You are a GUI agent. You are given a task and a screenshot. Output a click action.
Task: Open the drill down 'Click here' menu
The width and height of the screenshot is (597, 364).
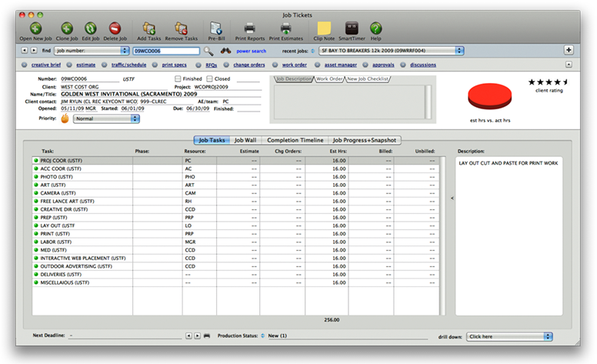(509, 336)
